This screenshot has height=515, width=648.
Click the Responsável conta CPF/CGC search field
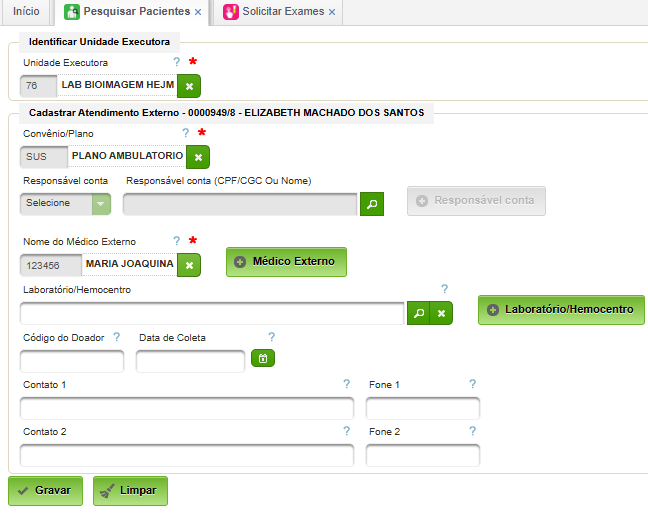(240, 204)
